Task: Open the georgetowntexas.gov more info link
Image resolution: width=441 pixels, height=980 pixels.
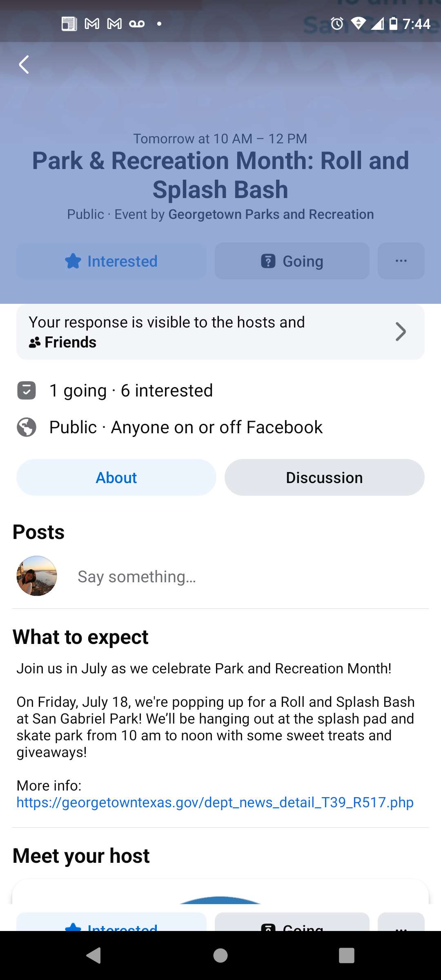Action: tap(215, 802)
